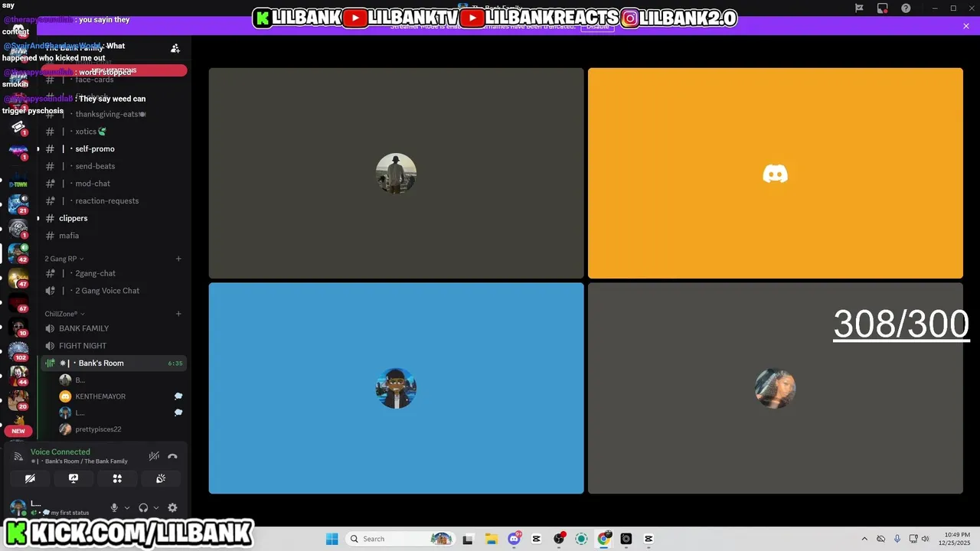Start an activity from voice panel
Image resolution: width=980 pixels, height=551 pixels.
117,478
